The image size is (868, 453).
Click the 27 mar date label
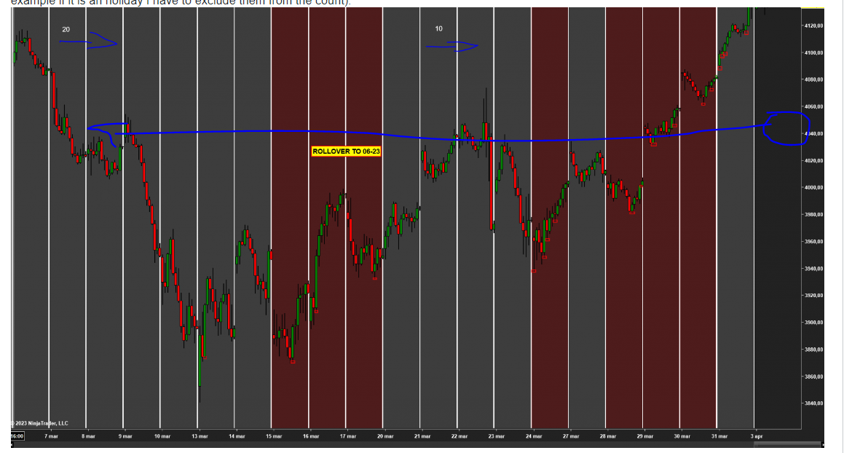tap(571, 436)
